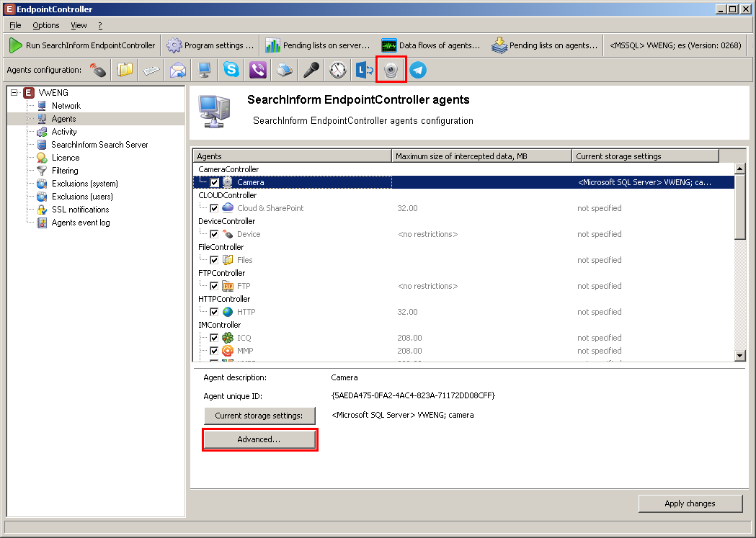Click the Current storage settings button
Image resolution: width=756 pixels, height=538 pixels.
pyautogui.click(x=259, y=416)
